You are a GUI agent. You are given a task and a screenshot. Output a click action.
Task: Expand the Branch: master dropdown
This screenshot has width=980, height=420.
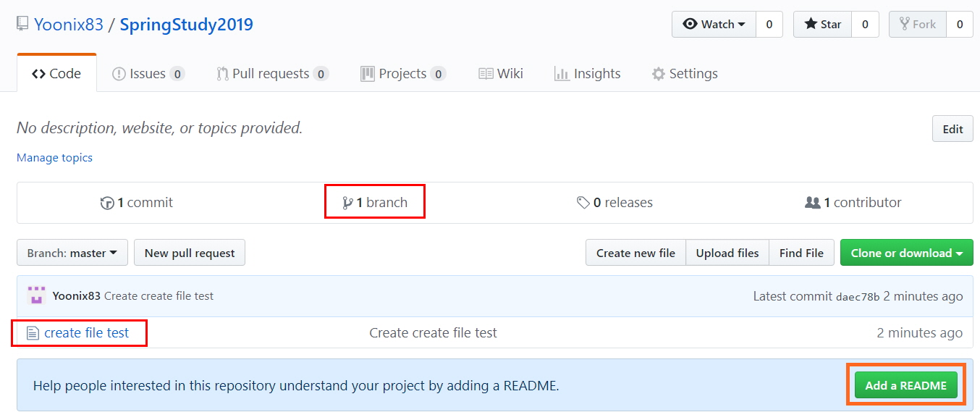point(72,253)
